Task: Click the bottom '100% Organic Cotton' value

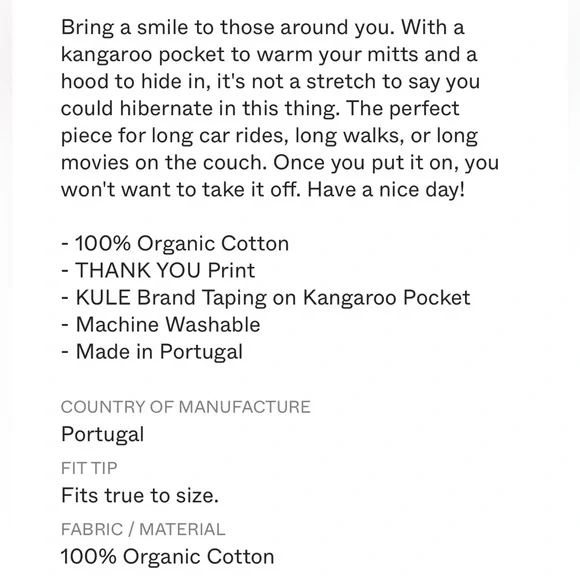Action: point(167,556)
